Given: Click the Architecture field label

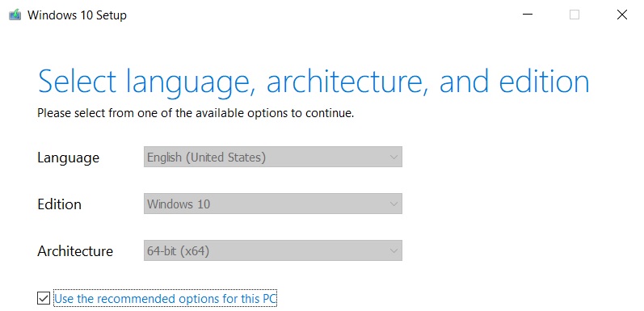Looking at the screenshot, I should click(x=75, y=251).
